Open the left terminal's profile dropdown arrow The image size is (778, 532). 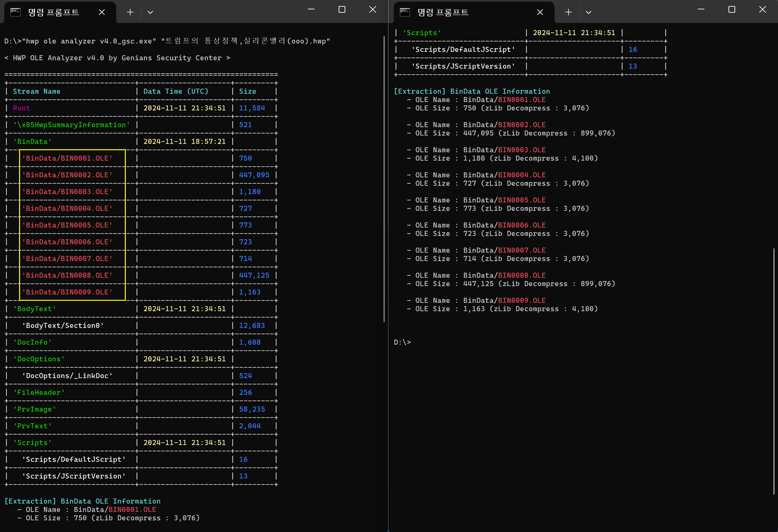click(x=150, y=12)
